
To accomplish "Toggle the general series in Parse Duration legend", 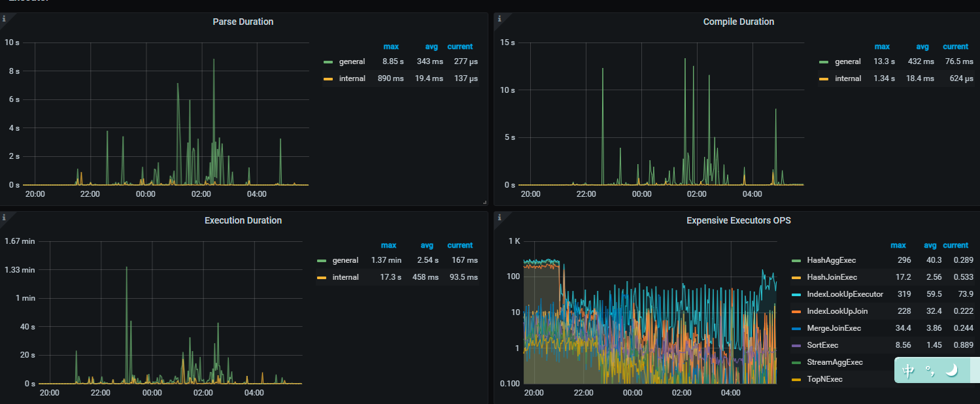I will tap(352, 61).
